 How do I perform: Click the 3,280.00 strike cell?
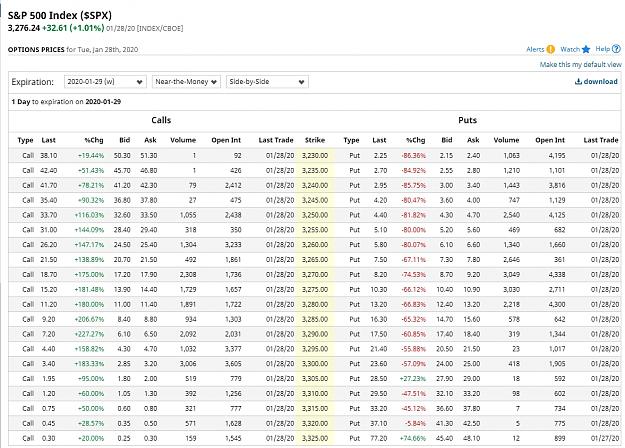(x=315, y=305)
